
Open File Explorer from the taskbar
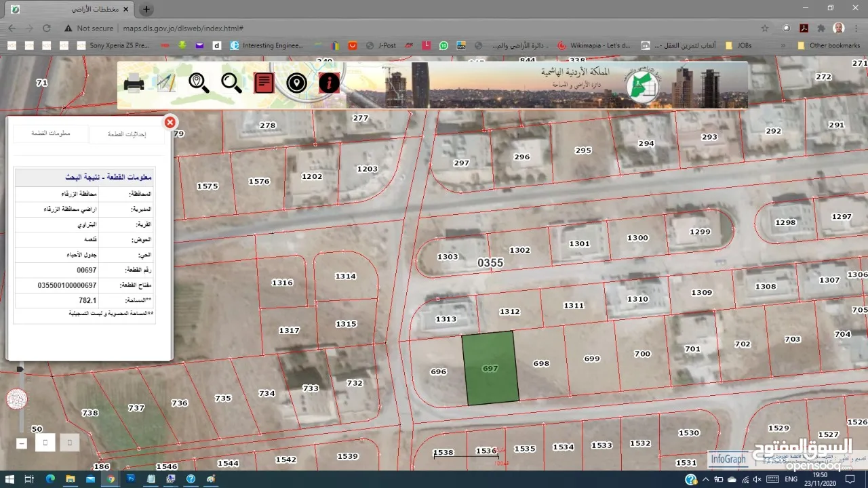(71, 479)
